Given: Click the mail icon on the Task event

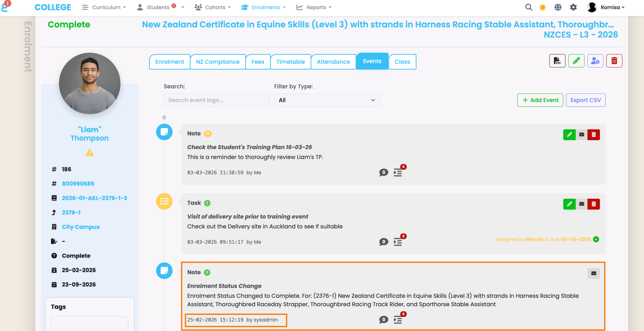Looking at the screenshot, I should [x=581, y=204].
